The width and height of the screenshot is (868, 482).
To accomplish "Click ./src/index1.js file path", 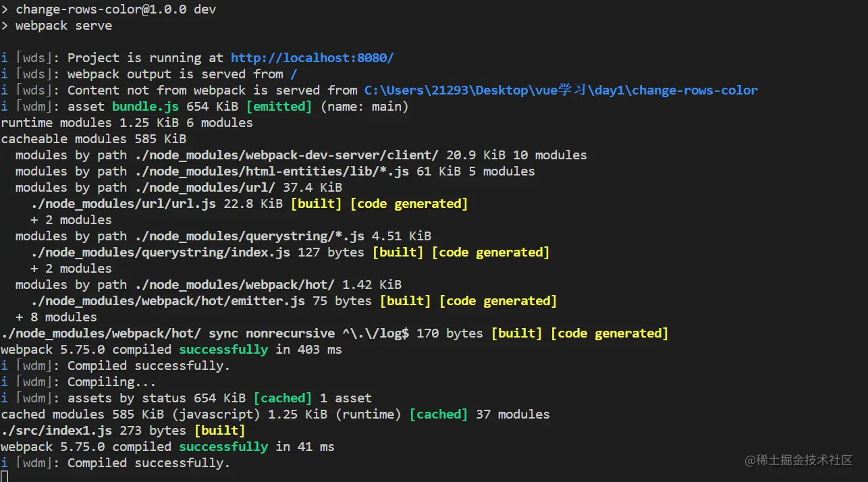I will (x=57, y=431).
